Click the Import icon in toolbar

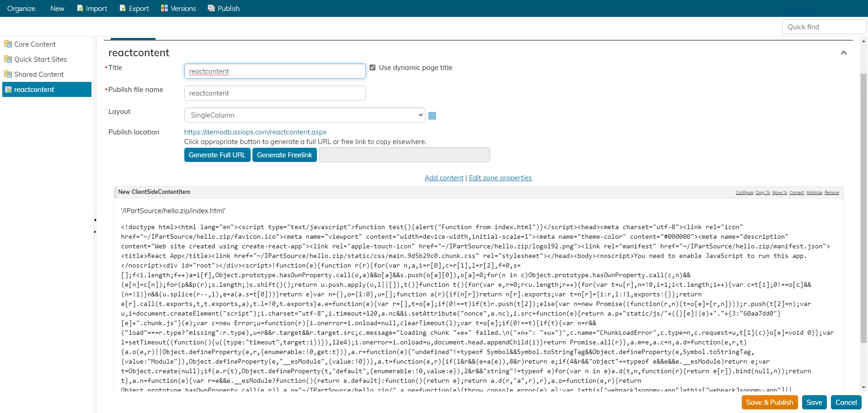pos(80,8)
